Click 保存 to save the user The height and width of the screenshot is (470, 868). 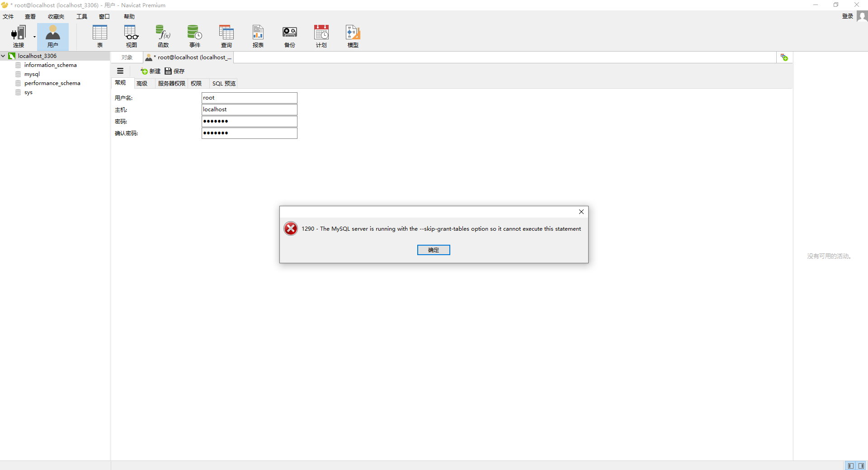175,71
